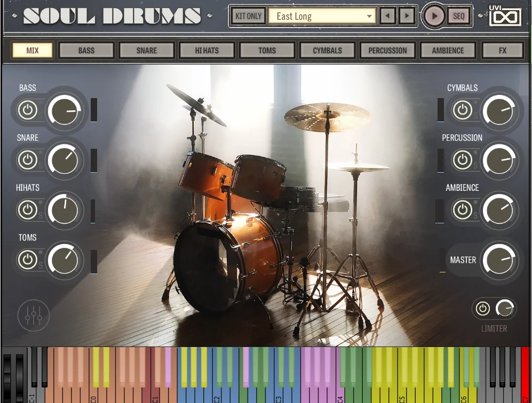
Task: Click the LIMITER amount knob
Action: coord(504,309)
